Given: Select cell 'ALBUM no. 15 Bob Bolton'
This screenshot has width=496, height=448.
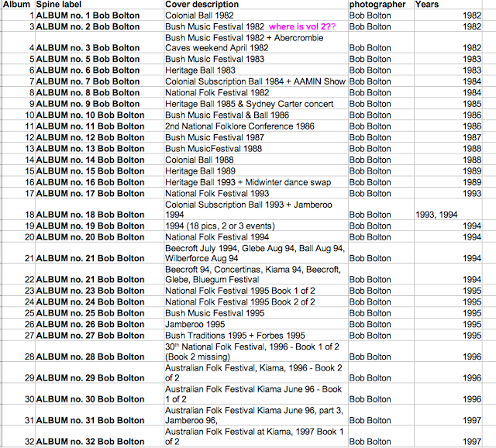Looking at the screenshot, I should click(99, 171).
